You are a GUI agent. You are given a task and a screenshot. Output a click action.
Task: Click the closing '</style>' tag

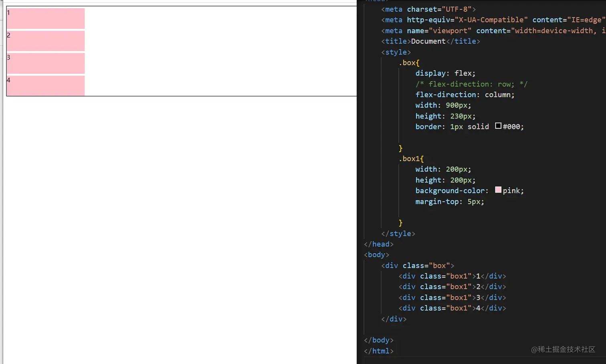(x=398, y=234)
